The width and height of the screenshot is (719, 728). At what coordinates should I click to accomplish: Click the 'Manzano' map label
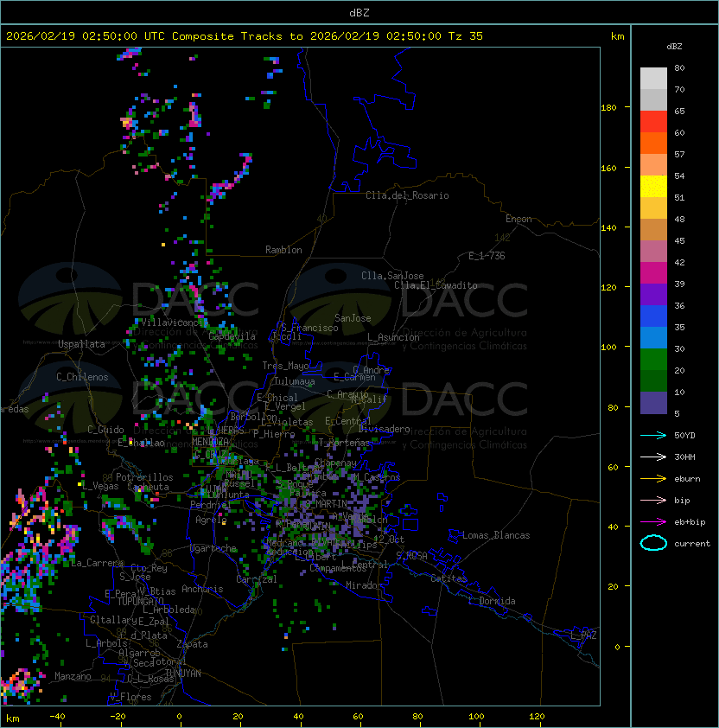(73, 676)
